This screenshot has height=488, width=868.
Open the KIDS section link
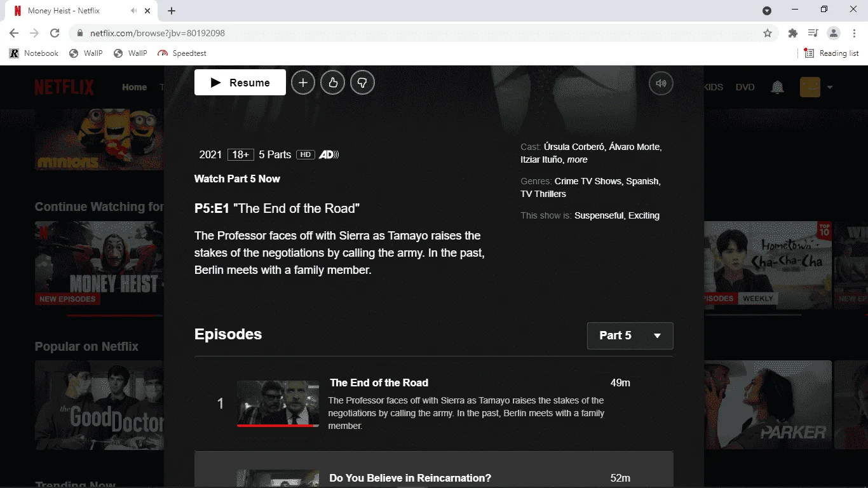pyautogui.click(x=713, y=87)
